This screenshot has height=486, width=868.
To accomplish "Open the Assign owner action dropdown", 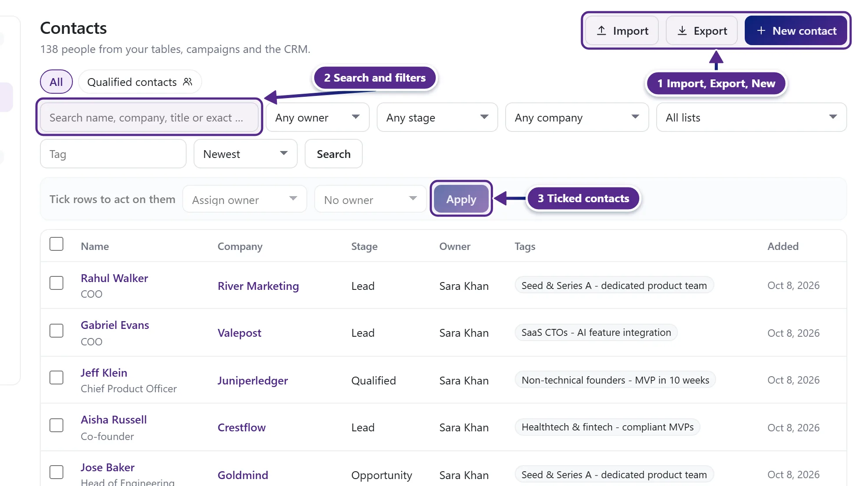I will (x=245, y=199).
